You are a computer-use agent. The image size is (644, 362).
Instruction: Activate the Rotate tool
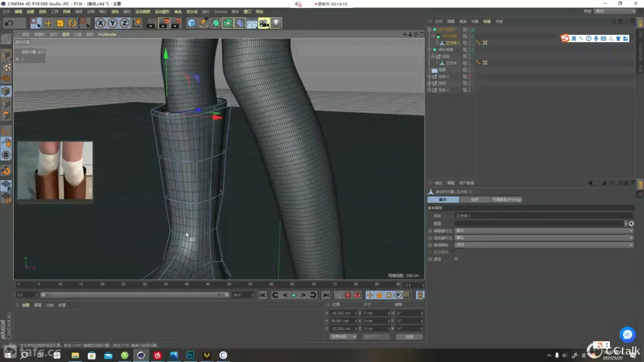tap(72, 23)
